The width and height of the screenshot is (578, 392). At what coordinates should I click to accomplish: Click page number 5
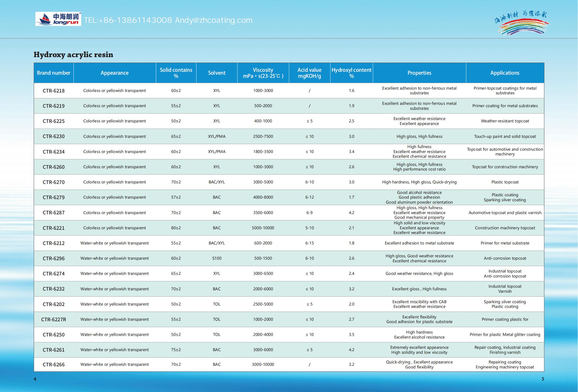(x=543, y=379)
